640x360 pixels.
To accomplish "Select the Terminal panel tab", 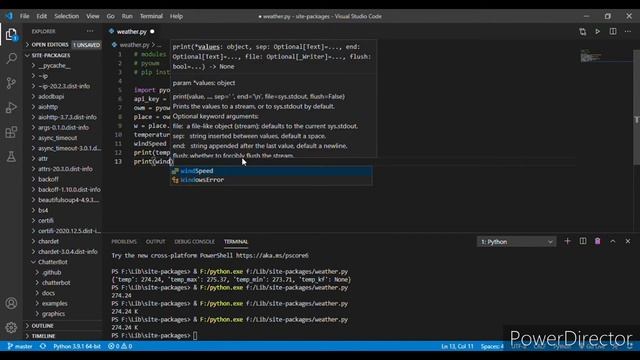I will coord(236,242).
